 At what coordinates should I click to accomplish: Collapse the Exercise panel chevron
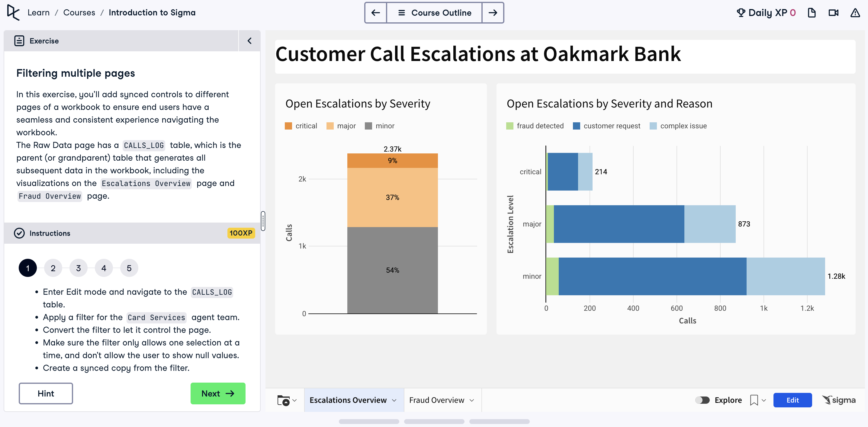(x=249, y=41)
